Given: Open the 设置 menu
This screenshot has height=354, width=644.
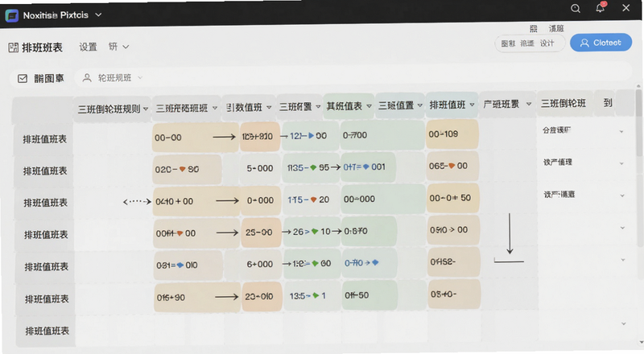Looking at the screenshot, I should point(88,47).
